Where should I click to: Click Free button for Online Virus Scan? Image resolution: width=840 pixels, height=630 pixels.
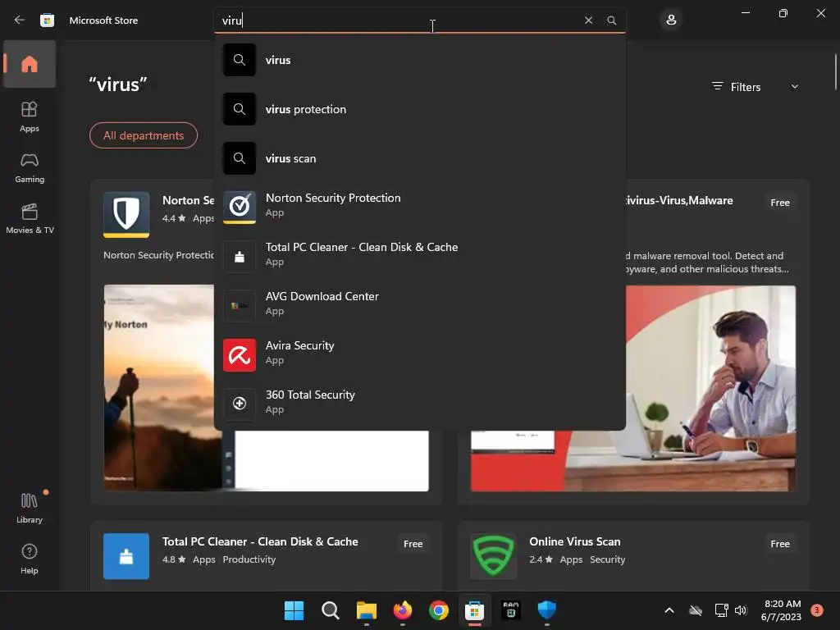tap(780, 544)
